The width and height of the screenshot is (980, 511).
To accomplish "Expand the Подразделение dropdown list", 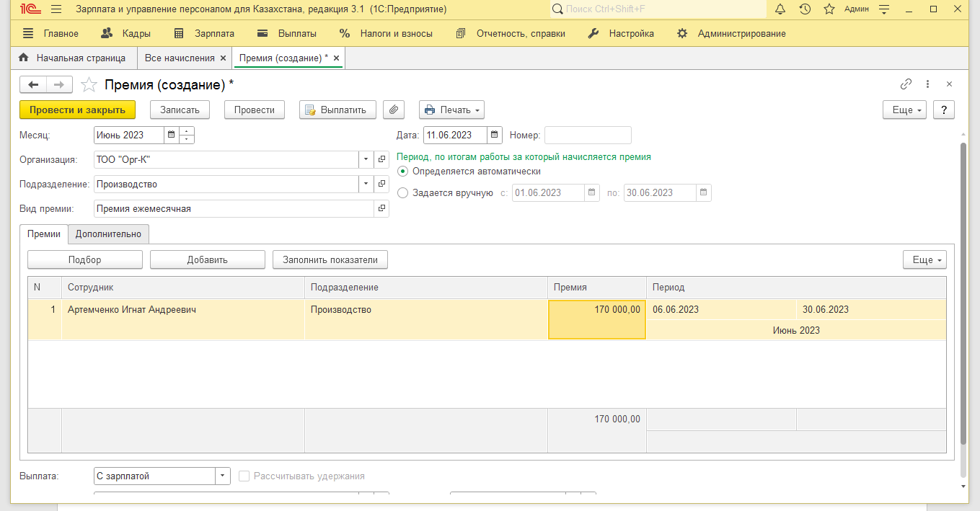I will pyautogui.click(x=366, y=184).
